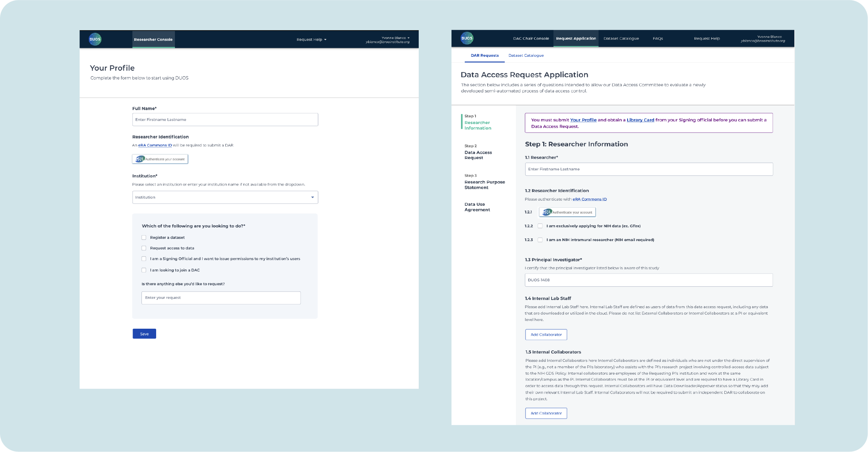Follow the Library Card link in notice
This screenshot has width=868, height=452.
coord(640,120)
